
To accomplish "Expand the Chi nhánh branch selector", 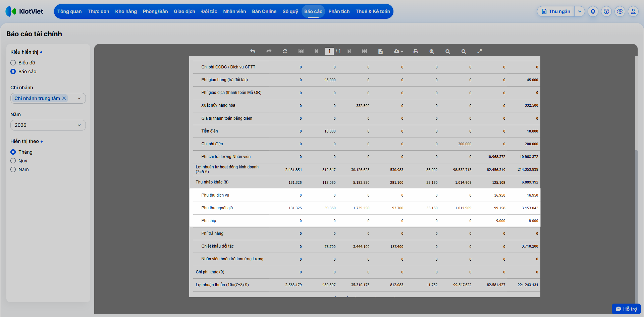I will [x=79, y=98].
